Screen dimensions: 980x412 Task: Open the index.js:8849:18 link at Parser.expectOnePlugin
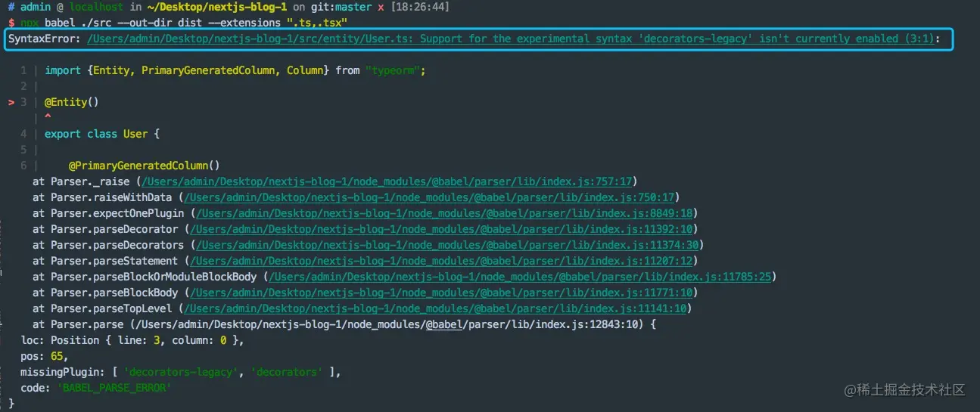[x=443, y=213]
